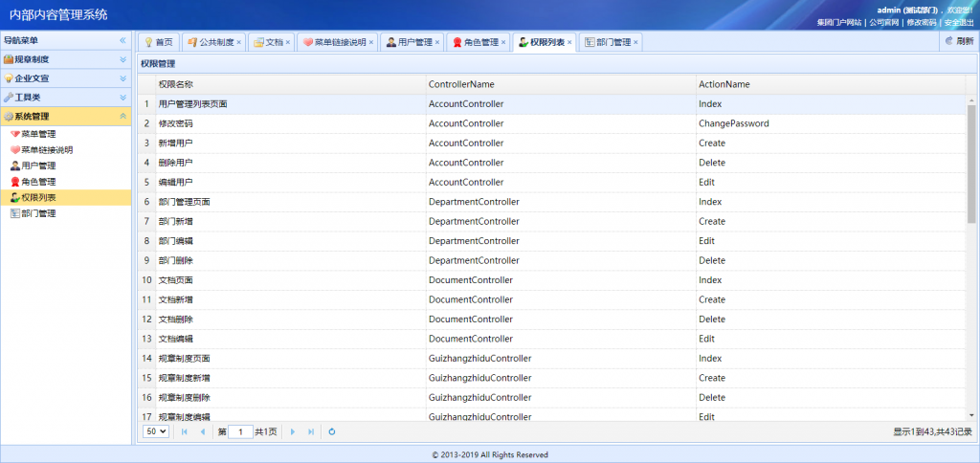Collapse the navigation menu panel
980x463 pixels.
tap(122, 41)
